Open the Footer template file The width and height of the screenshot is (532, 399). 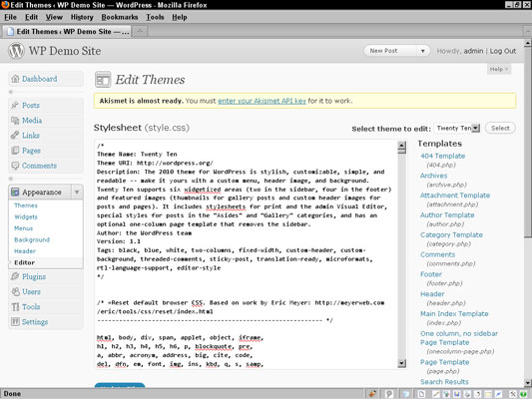[431, 274]
